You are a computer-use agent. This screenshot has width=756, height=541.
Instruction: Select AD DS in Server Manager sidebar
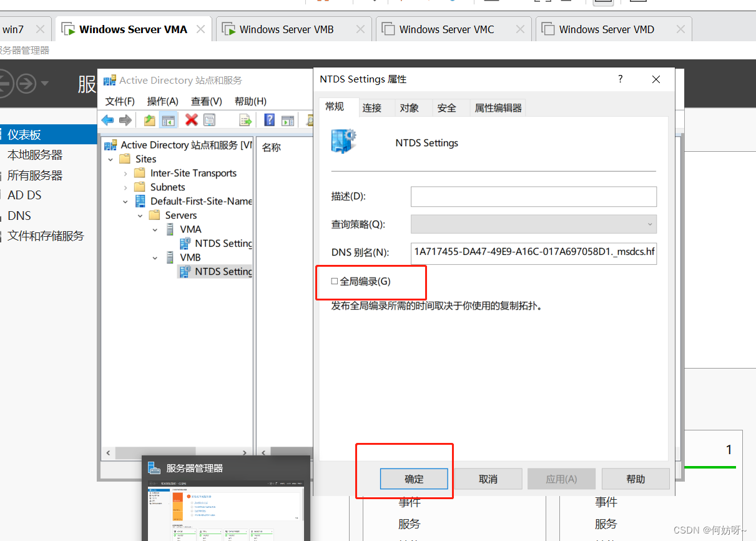coord(24,196)
